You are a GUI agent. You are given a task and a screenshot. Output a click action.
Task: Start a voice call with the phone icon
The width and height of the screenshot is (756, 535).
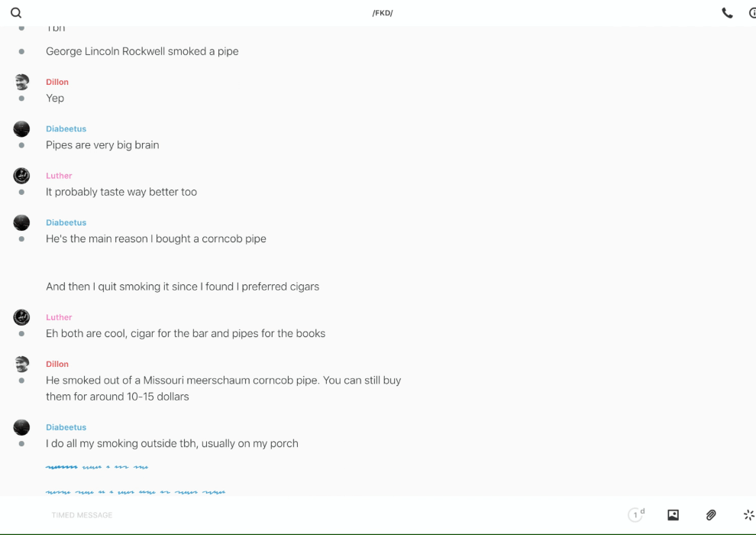727,13
